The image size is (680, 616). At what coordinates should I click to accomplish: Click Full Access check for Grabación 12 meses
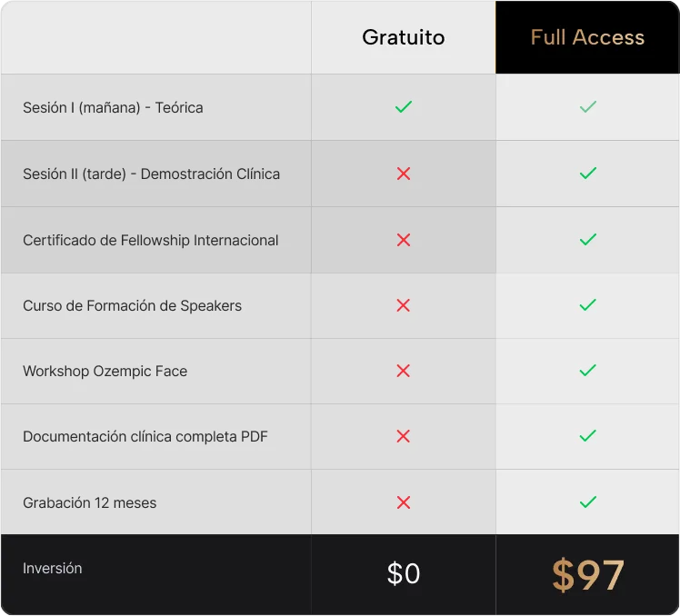coord(588,502)
